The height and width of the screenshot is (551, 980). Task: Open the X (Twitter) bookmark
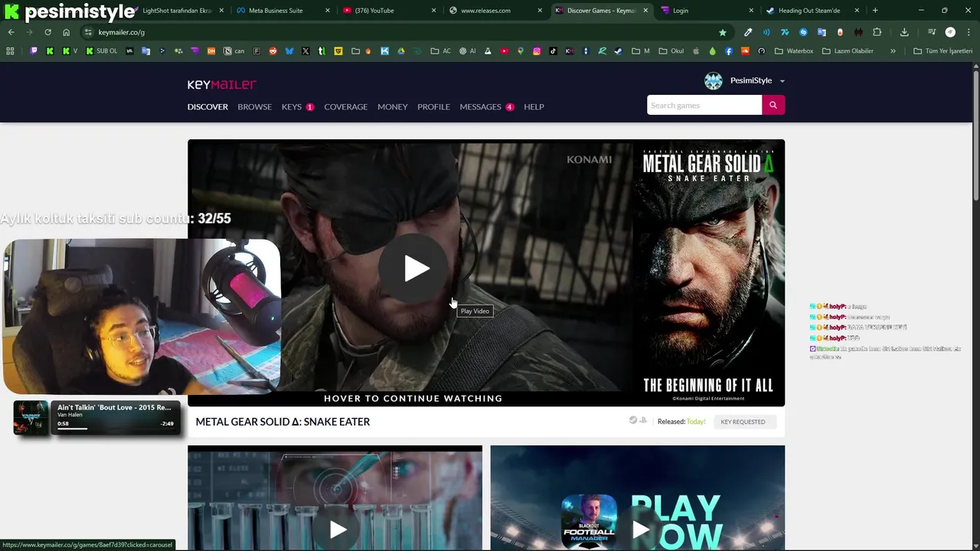point(305,51)
